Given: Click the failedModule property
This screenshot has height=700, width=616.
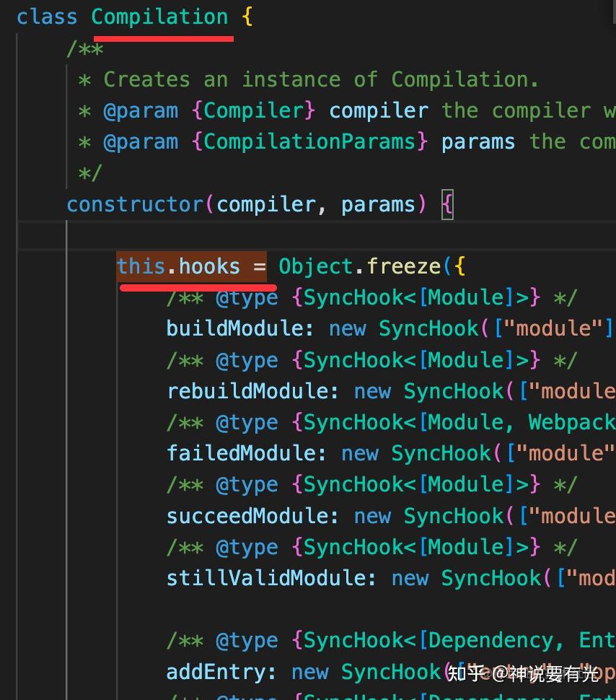Looking at the screenshot, I should coord(242,454).
